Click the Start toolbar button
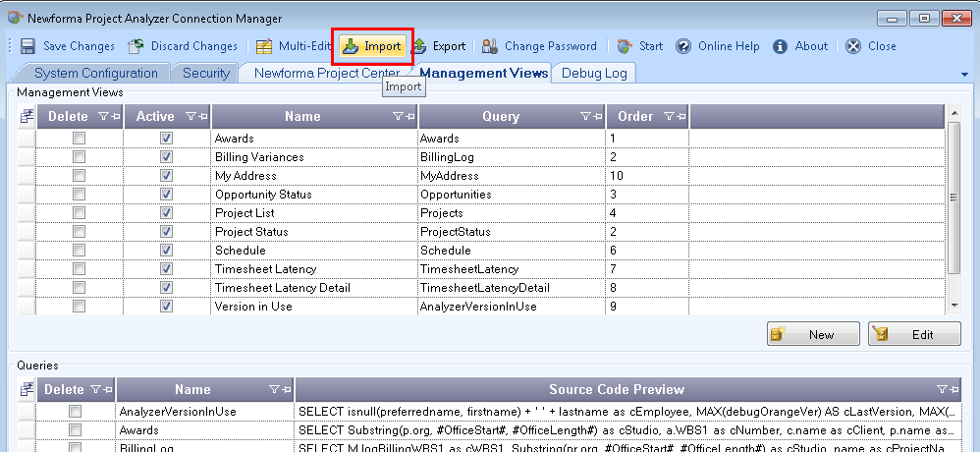The image size is (980, 452). pyautogui.click(x=640, y=46)
